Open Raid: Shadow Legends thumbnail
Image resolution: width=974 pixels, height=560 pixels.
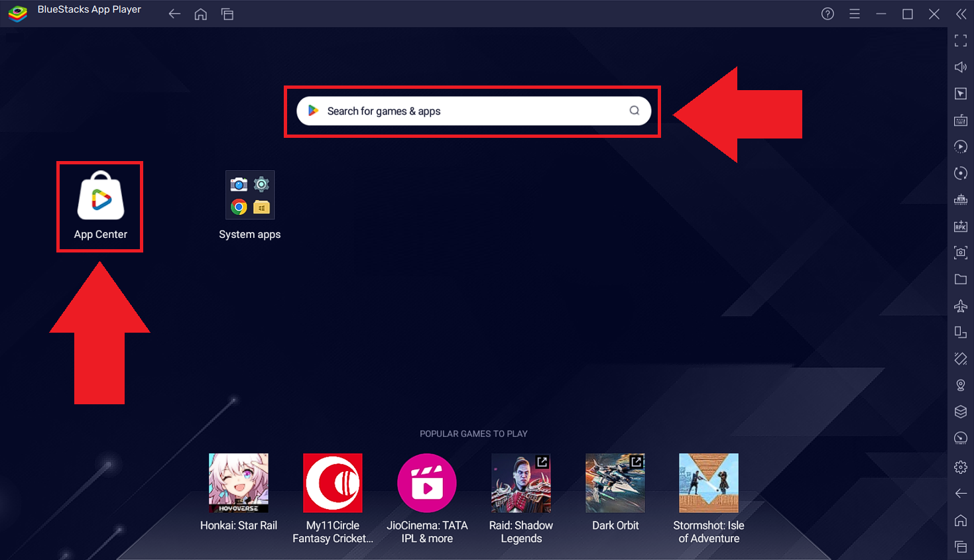(521, 483)
